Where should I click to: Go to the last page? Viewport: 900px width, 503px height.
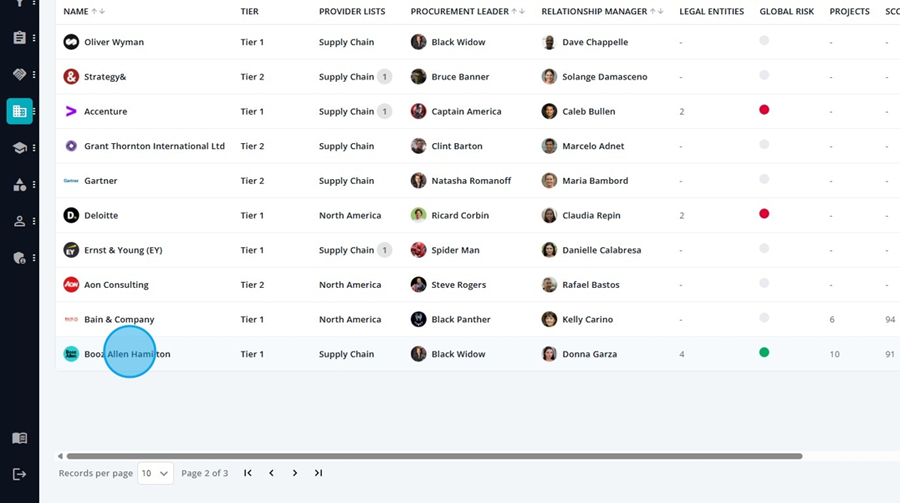pyautogui.click(x=319, y=473)
